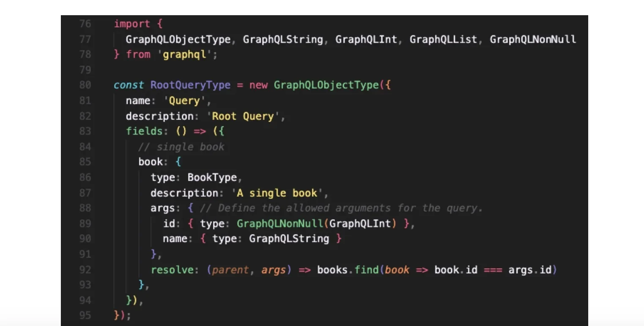Click the 'Query' string value

(x=184, y=101)
